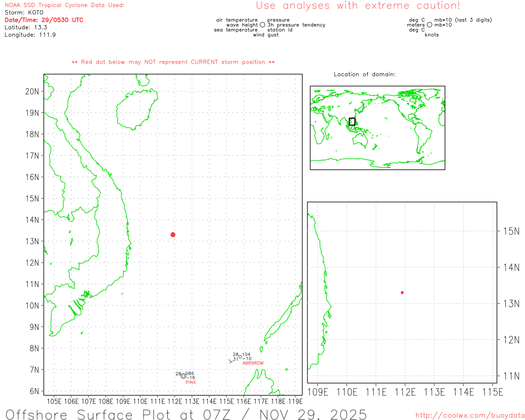Viewport: 525px width, 420px height.
Task: Click the red PINX station label
Action: [191, 382]
